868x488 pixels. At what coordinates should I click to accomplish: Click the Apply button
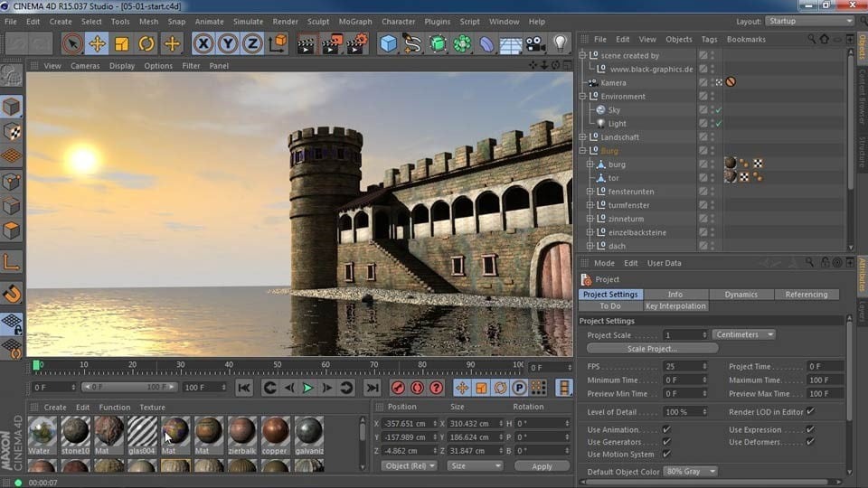[x=542, y=466]
